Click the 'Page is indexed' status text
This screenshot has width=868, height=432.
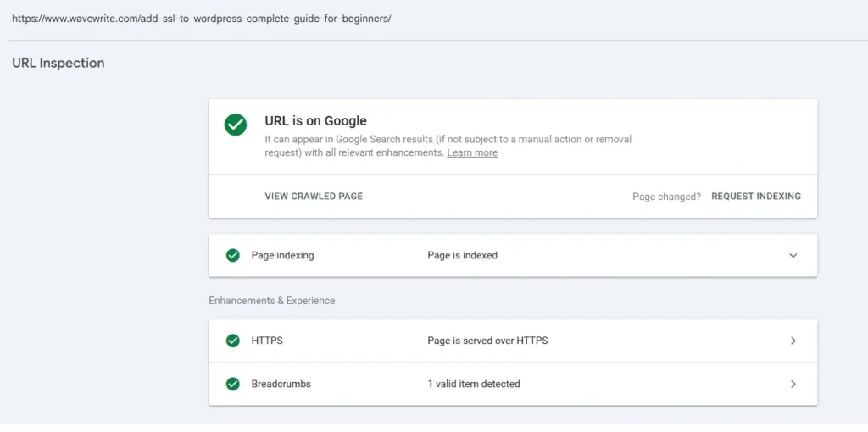(462, 255)
